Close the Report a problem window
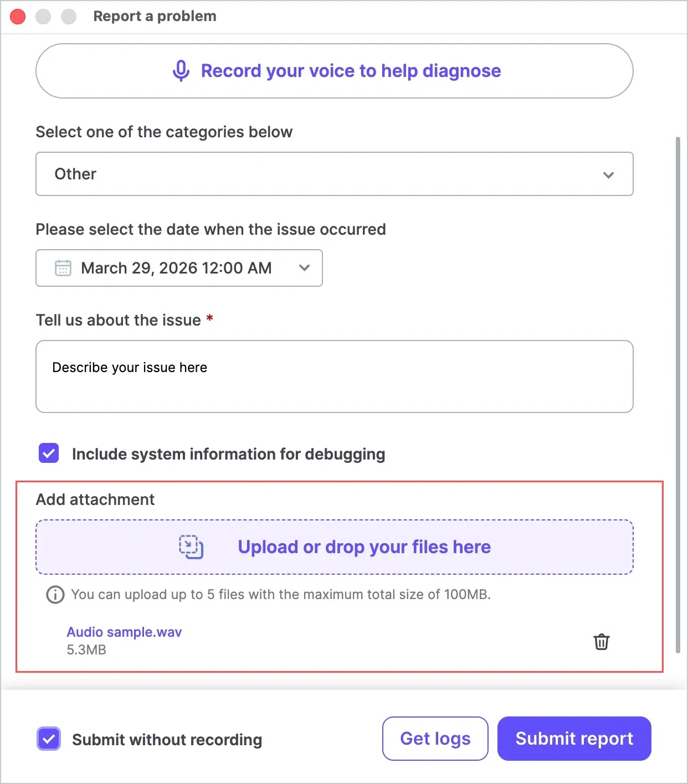 [18, 17]
